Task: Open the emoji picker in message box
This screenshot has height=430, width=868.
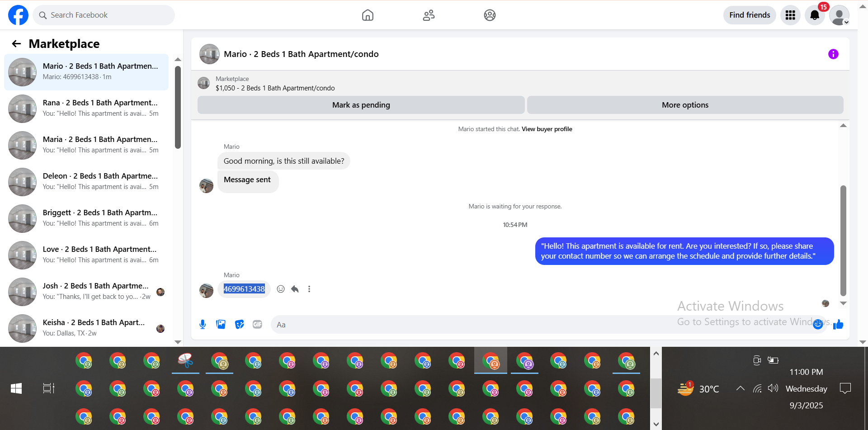Action: click(x=817, y=324)
